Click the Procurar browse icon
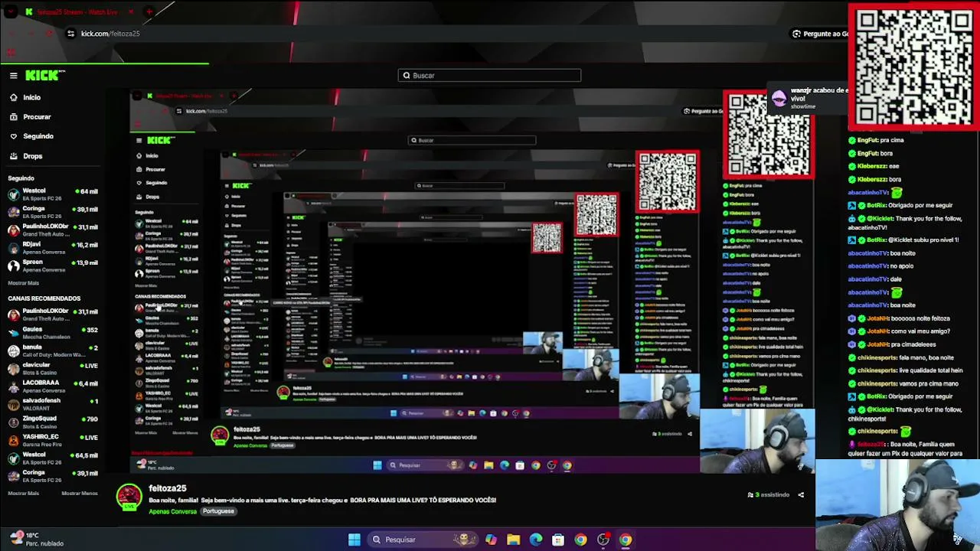Image resolution: width=980 pixels, height=551 pixels. coord(14,117)
